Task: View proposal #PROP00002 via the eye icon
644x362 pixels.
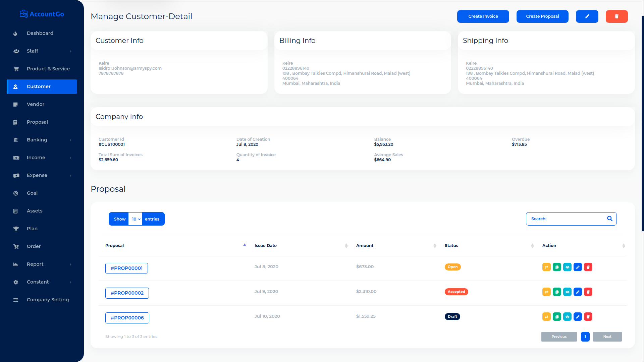Action: pos(567,292)
